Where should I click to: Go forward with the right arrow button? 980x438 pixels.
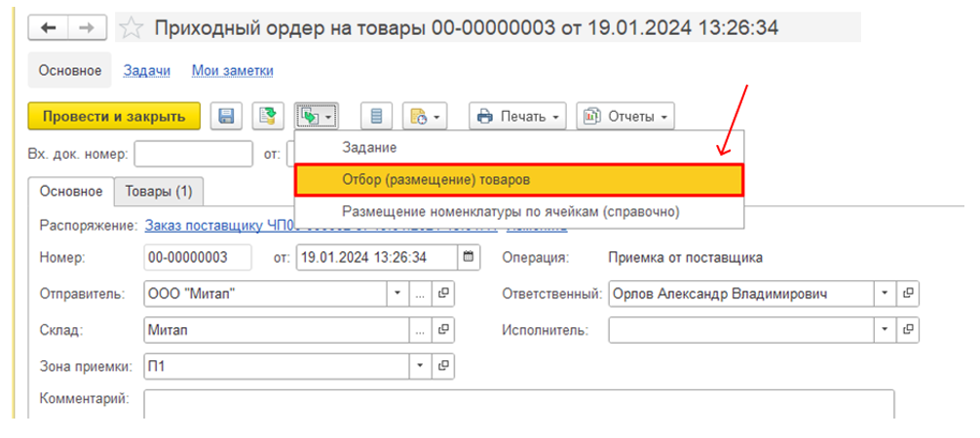tap(87, 27)
